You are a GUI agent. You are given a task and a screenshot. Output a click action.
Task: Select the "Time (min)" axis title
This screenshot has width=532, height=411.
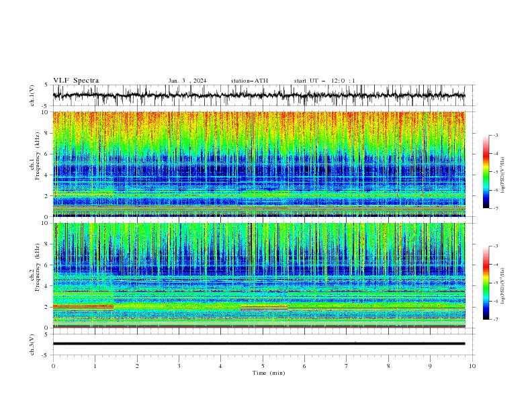tap(269, 373)
